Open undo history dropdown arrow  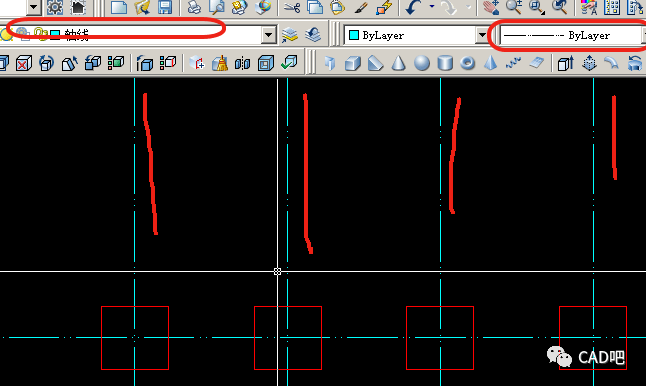(x=431, y=6)
